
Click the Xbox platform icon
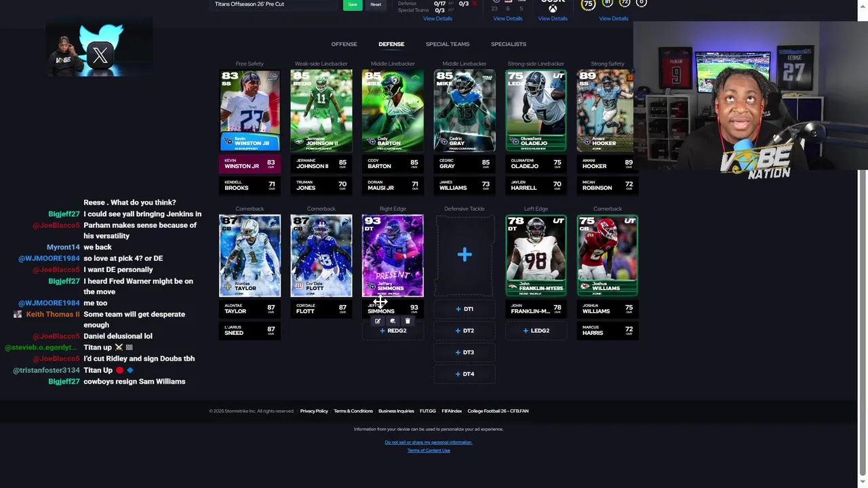pyautogui.click(x=553, y=8)
